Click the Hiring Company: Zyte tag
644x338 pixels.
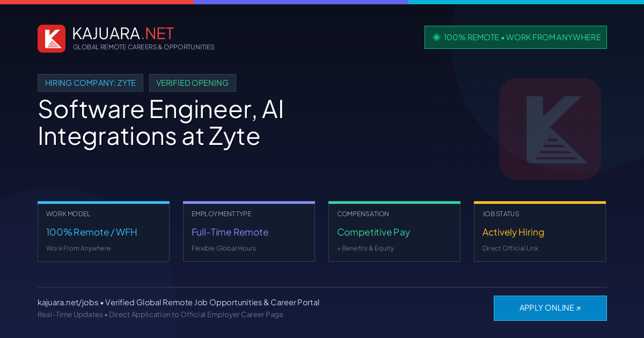click(90, 83)
